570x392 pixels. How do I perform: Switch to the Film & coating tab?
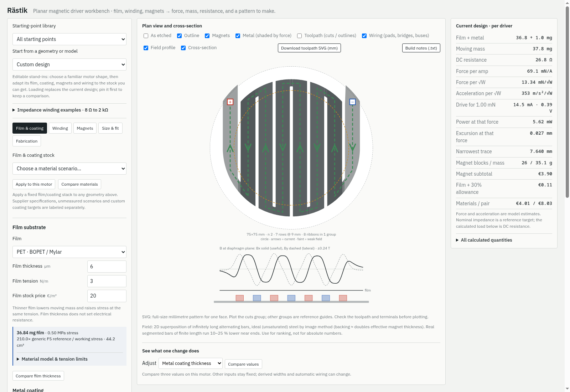(x=30, y=128)
